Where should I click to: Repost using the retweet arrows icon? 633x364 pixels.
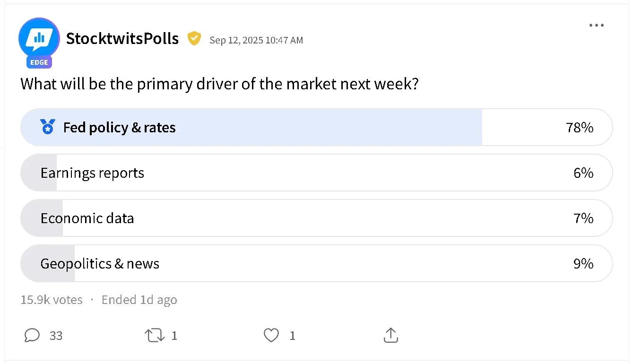(x=155, y=336)
